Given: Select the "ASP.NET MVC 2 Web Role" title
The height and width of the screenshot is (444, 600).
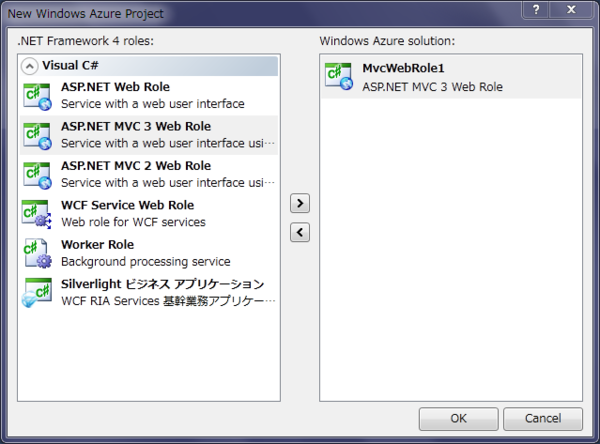Looking at the screenshot, I should click(136, 166).
